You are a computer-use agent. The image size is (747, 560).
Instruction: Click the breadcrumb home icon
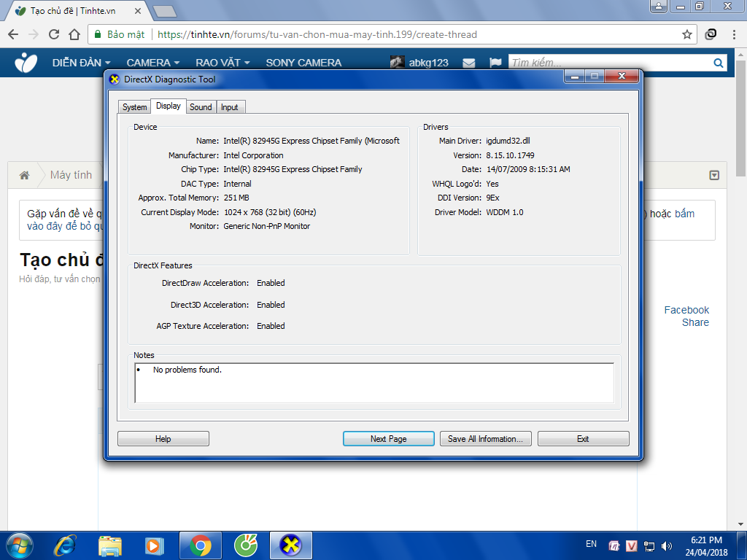24,175
